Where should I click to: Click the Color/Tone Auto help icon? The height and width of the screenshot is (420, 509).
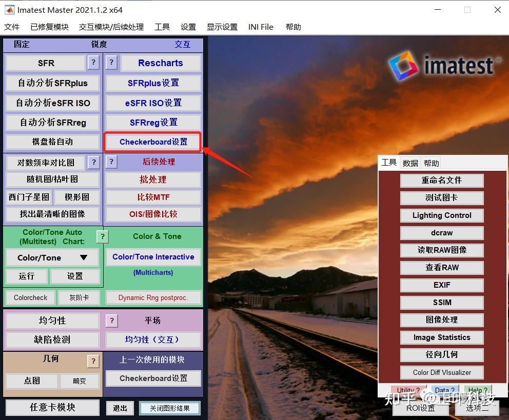[x=102, y=236]
